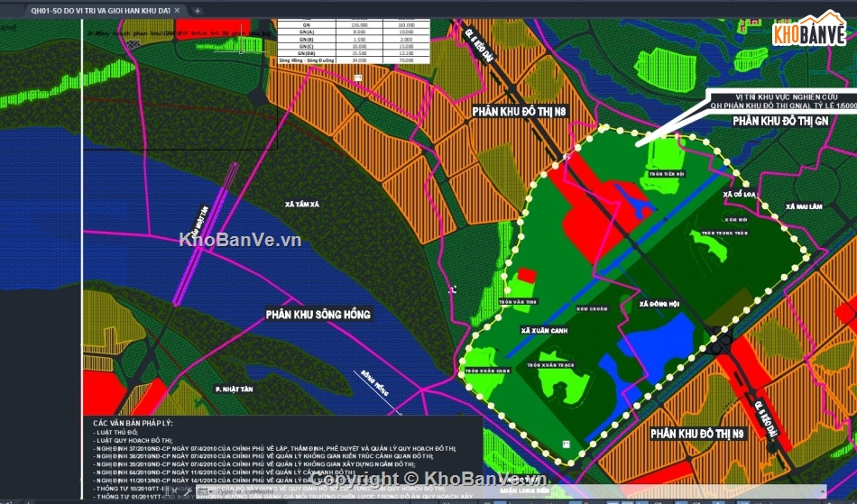Click the 'XÃ CỔ LOA' text

(x=739, y=195)
